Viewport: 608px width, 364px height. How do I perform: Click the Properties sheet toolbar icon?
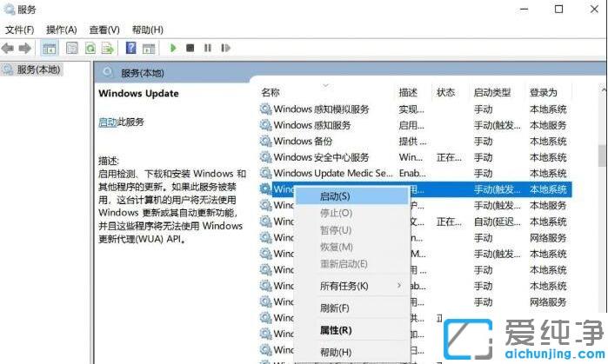(x=72, y=49)
